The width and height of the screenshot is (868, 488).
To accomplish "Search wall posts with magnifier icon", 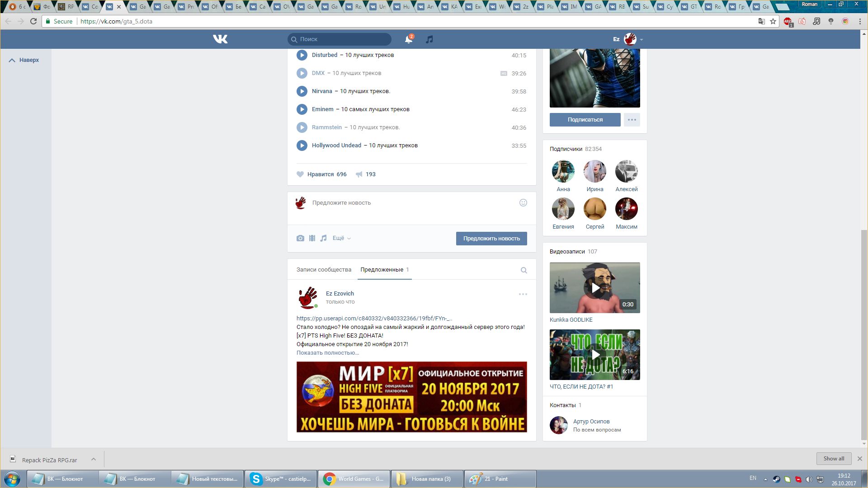I will click(x=524, y=270).
